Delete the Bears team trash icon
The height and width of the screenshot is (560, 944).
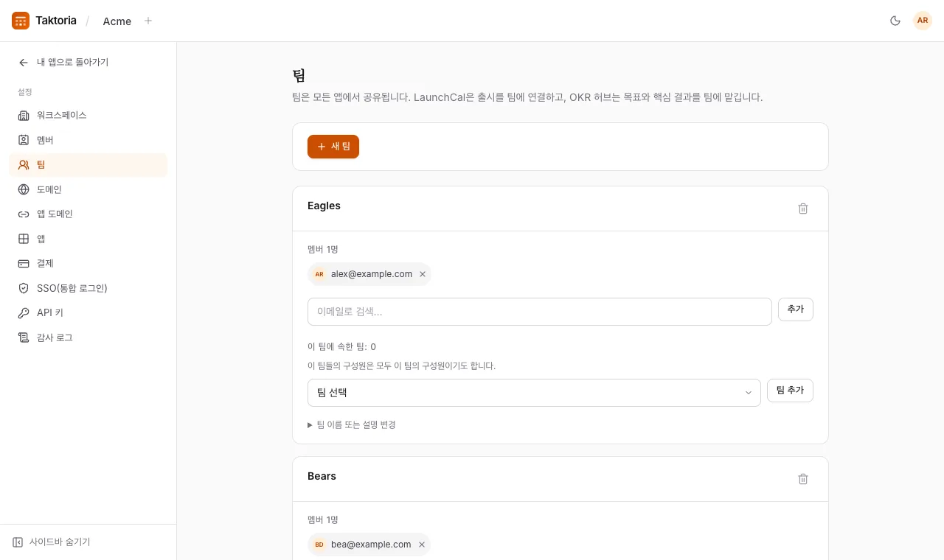803,479
